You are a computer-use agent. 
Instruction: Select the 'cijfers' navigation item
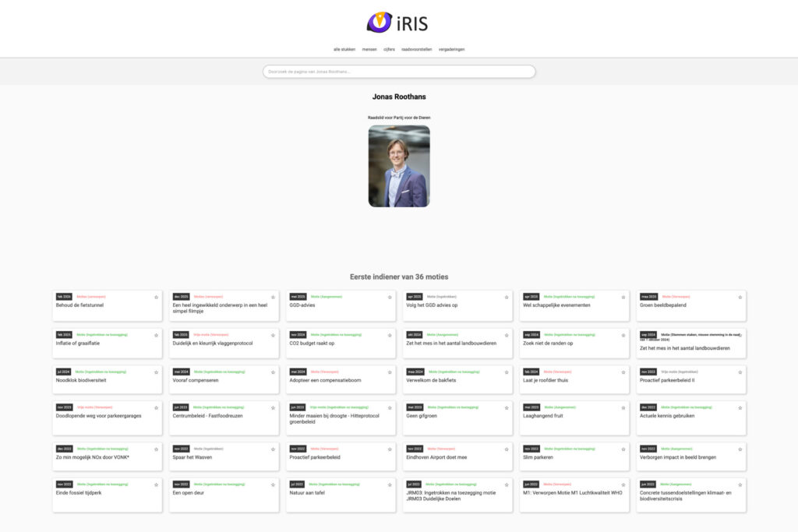tap(389, 49)
